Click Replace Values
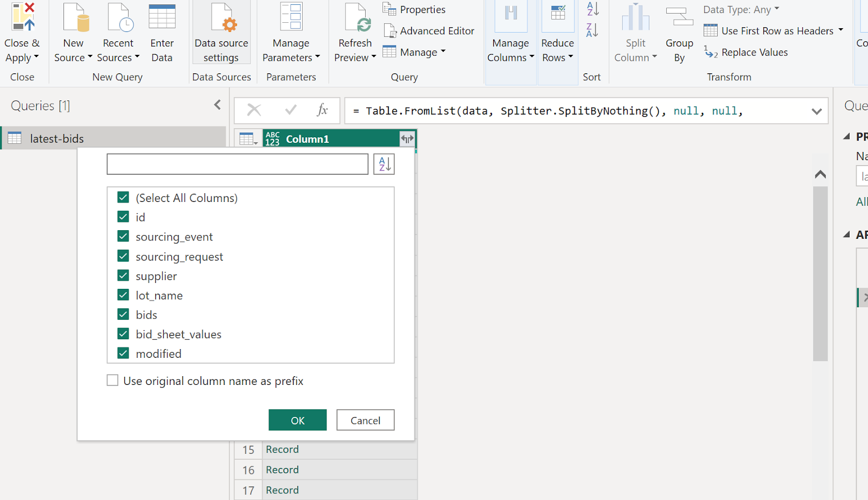Screen dimensions: 868x500 (x=746, y=52)
